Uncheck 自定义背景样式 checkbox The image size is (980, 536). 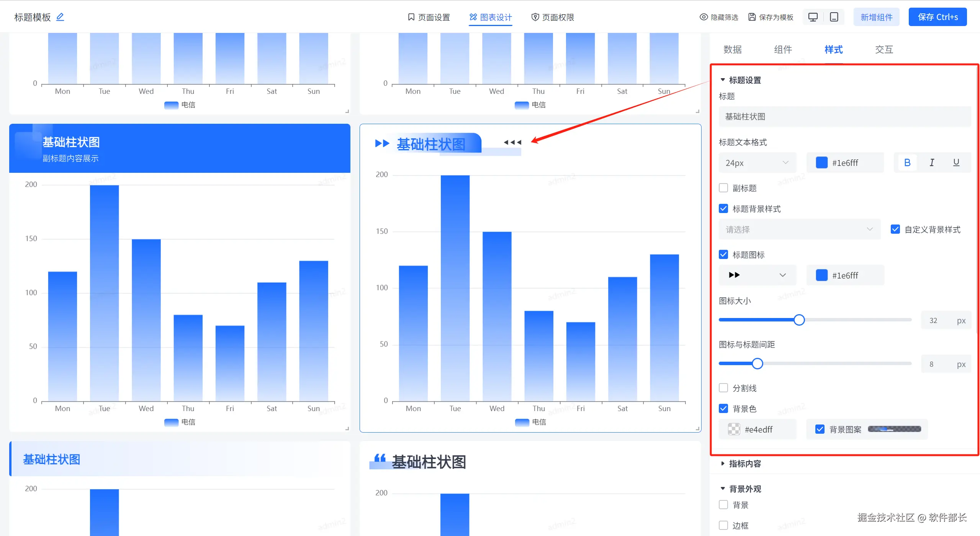pyautogui.click(x=895, y=229)
